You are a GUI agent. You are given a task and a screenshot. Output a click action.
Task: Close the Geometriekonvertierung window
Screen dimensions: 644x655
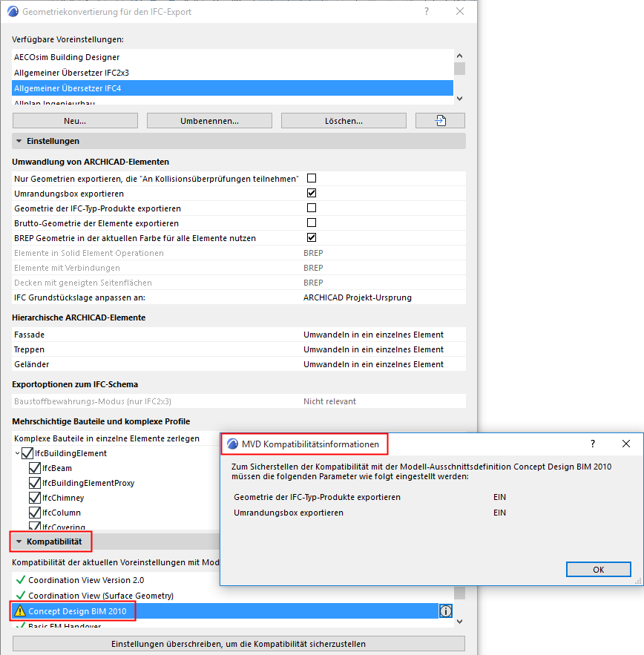[x=460, y=11]
